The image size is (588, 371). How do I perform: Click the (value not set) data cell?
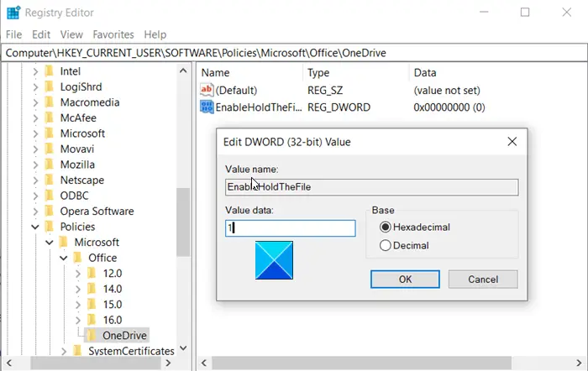pos(447,91)
